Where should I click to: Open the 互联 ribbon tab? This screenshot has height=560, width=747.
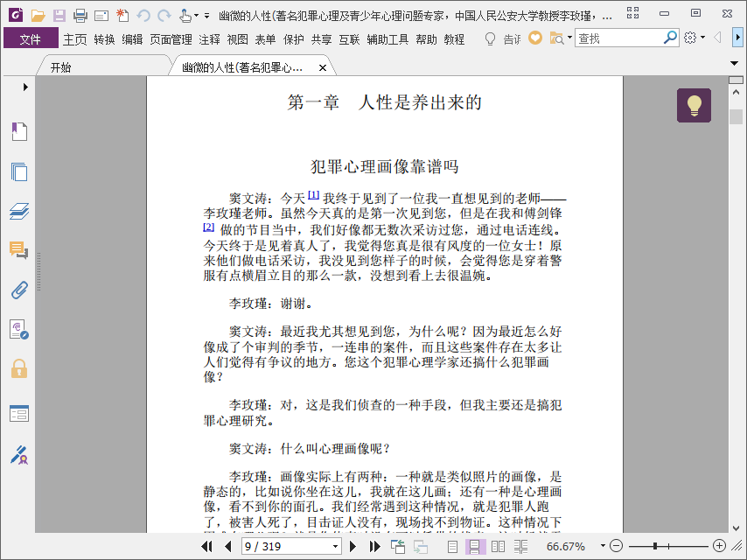(349, 39)
